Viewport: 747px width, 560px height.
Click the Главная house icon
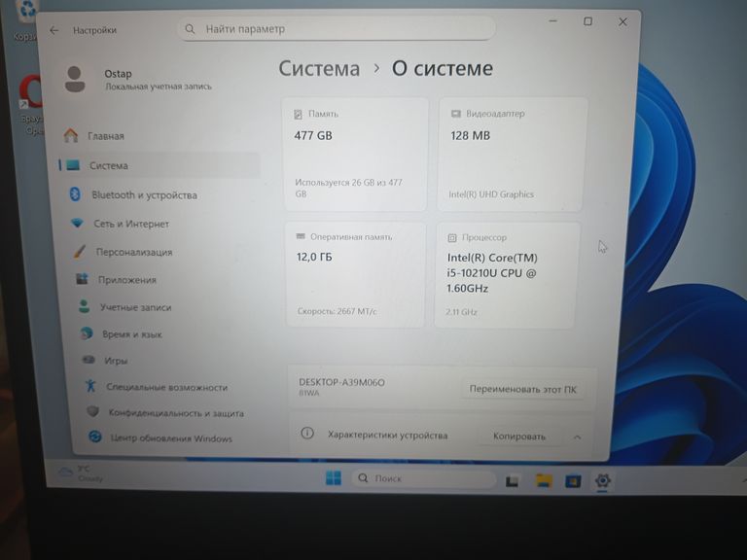pos(71,136)
